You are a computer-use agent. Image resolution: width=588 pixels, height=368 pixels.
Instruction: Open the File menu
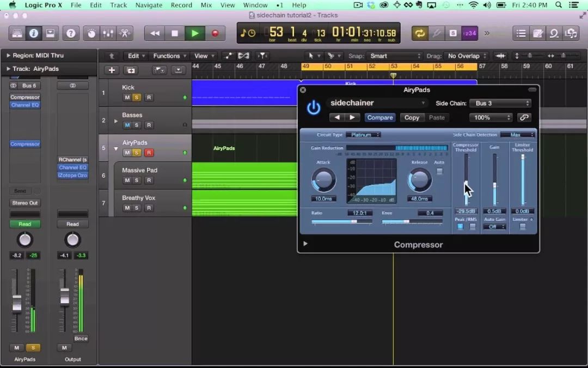(x=76, y=5)
